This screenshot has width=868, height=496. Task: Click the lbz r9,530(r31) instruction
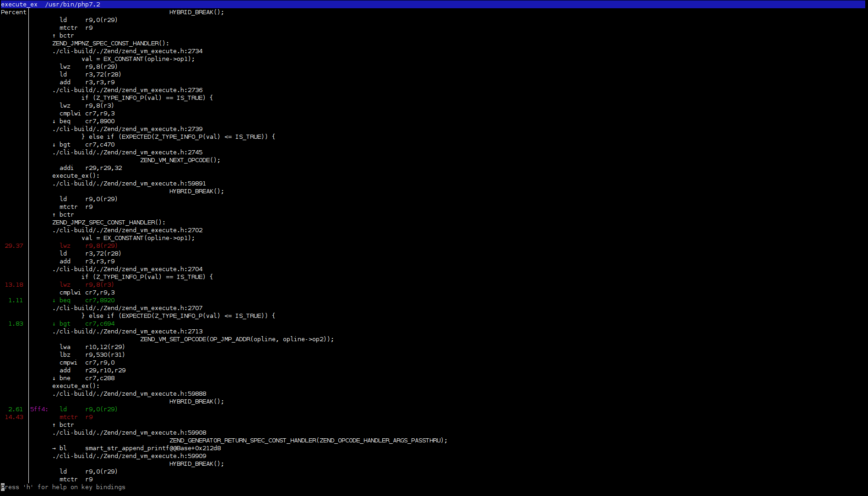click(92, 354)
